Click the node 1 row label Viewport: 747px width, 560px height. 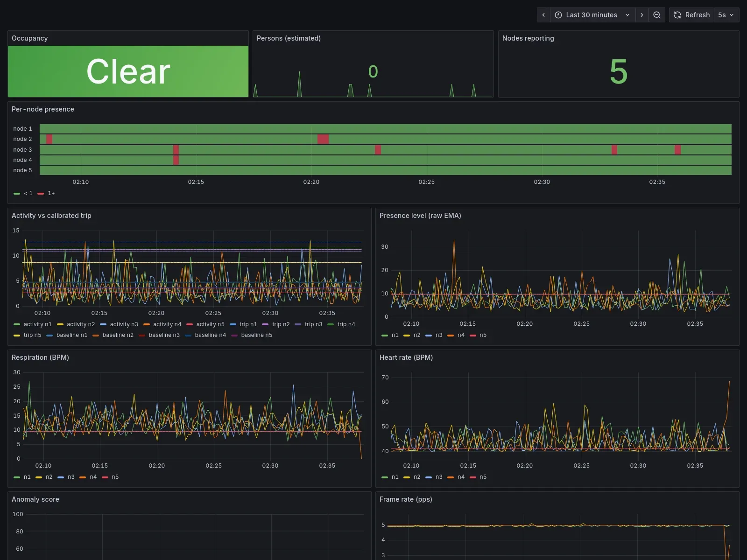(22, 129)
